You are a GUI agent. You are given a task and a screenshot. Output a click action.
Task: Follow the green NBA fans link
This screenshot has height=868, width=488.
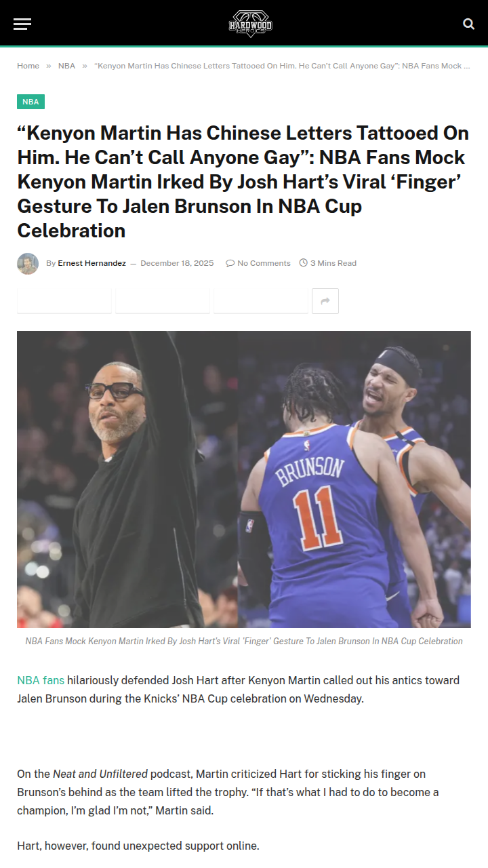41,680
